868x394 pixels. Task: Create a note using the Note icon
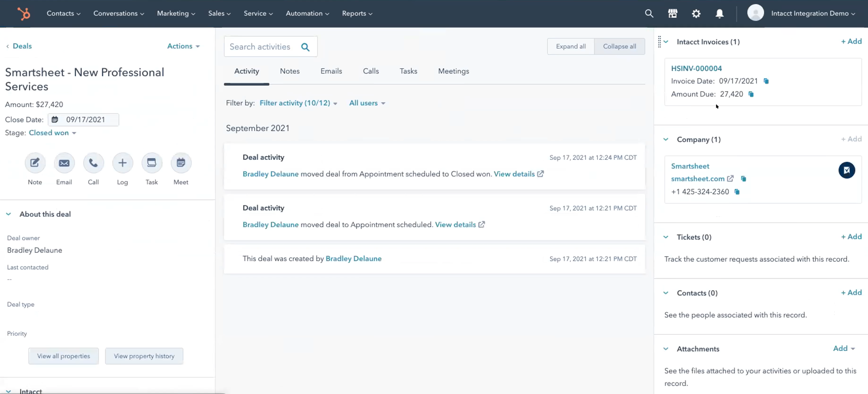coord(35,163)
